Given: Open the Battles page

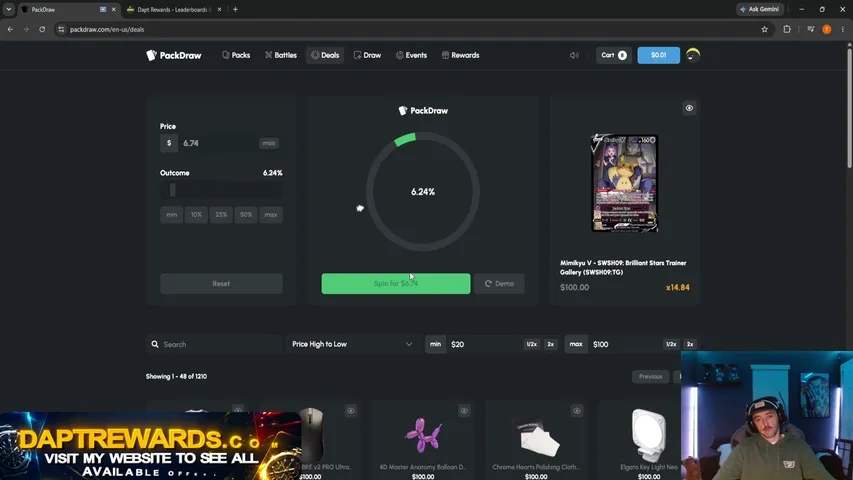Looking at the screenshot, I should point(281,55).
